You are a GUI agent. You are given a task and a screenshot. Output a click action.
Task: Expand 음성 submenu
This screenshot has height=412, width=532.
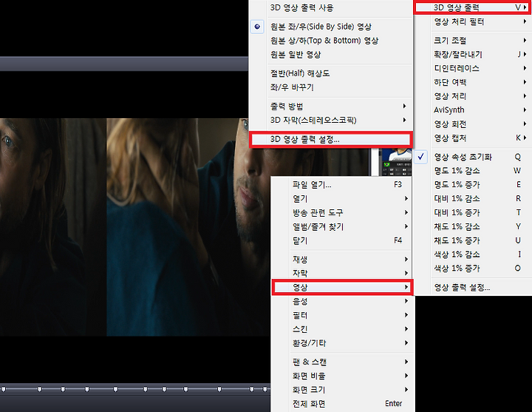click(343, 301)
